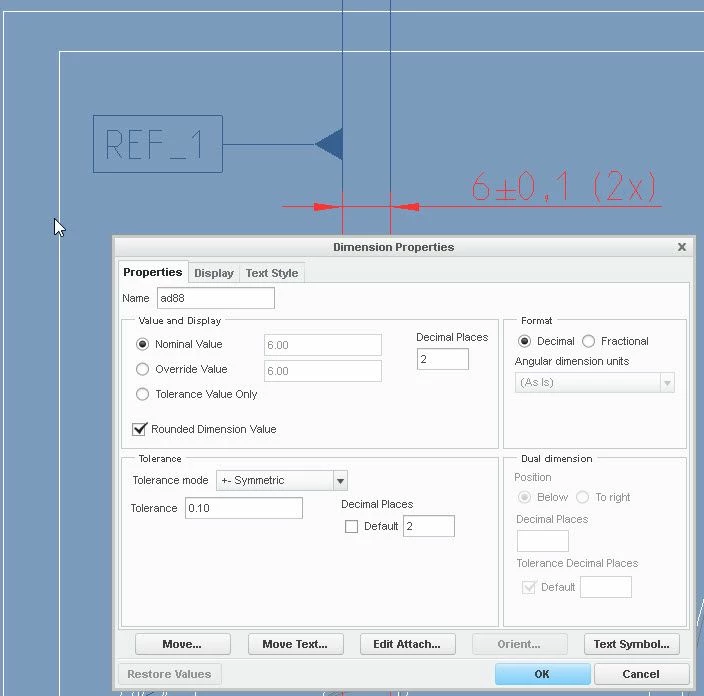Select the REF_1 datum label box

point(158,144)
